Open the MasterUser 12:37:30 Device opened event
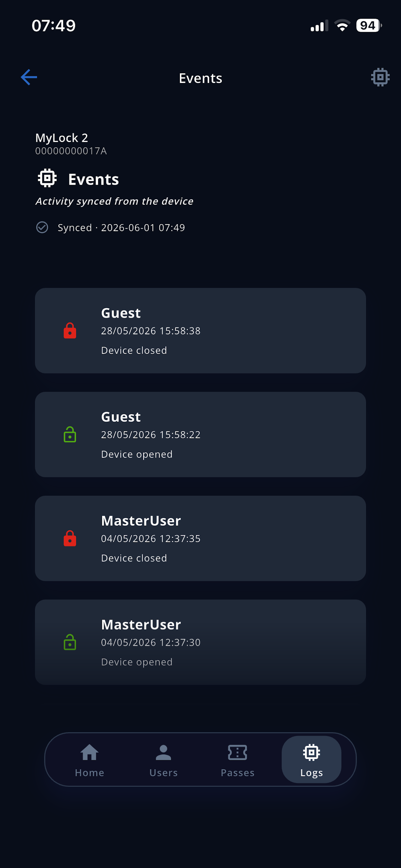 pyautogui.click(x=200, y=642)
